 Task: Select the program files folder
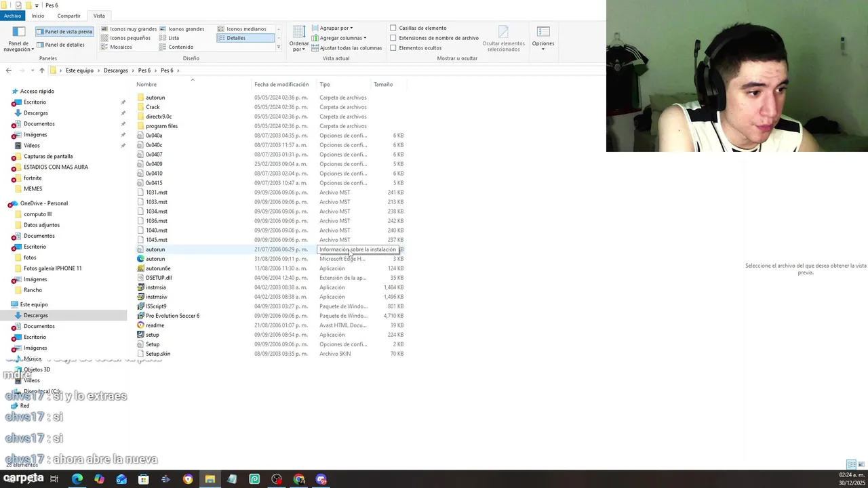161,126
